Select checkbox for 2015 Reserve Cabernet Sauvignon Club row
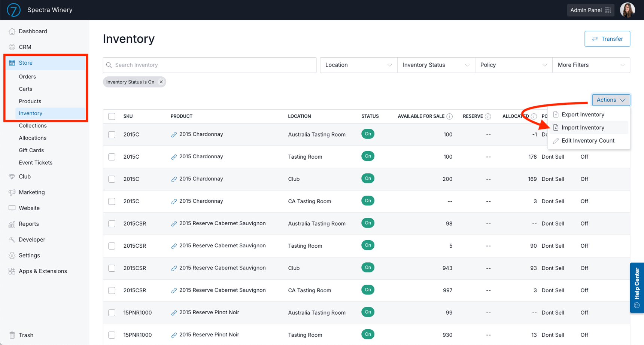The width and height of the screenshot is (644, 345). tap(112, 268)
